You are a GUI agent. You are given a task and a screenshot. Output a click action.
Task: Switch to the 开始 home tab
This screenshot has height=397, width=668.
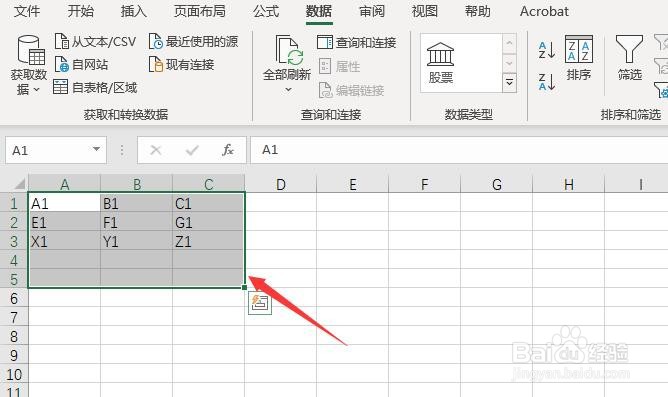(x=80, y=11)
